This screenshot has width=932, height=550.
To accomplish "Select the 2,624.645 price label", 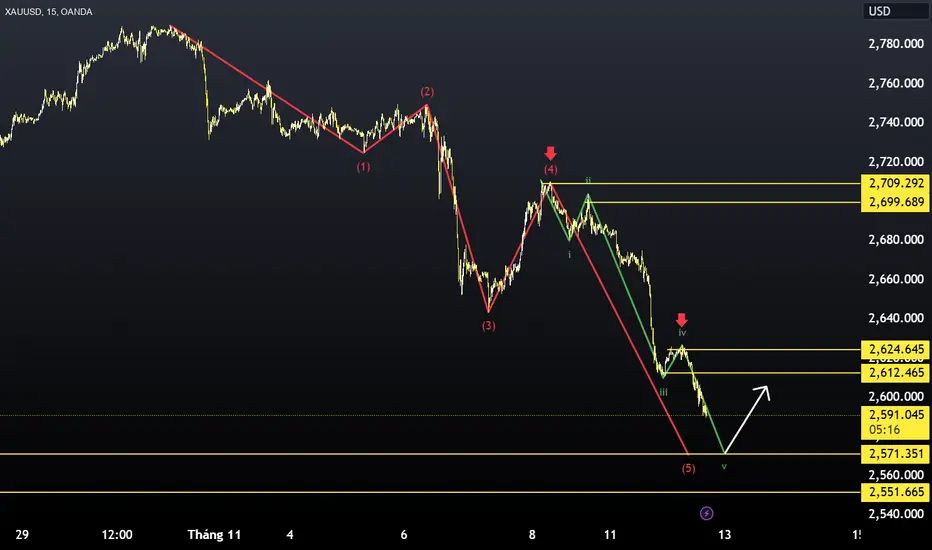I will coord(895,349).
